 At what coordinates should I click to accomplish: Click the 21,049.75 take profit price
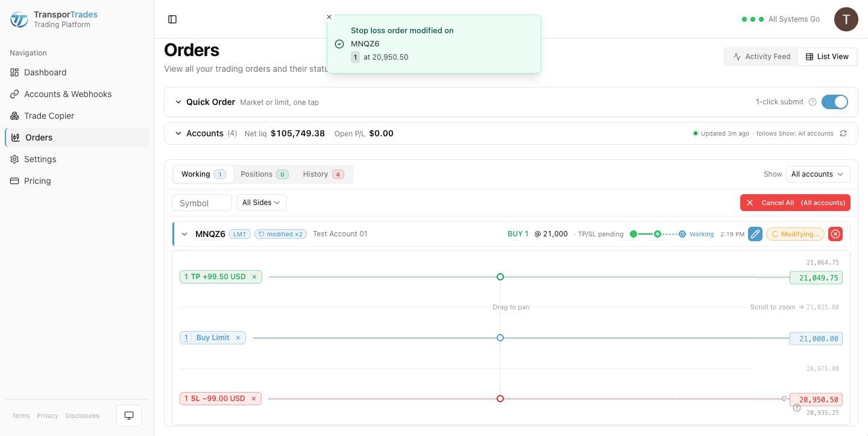pos(816,278)
